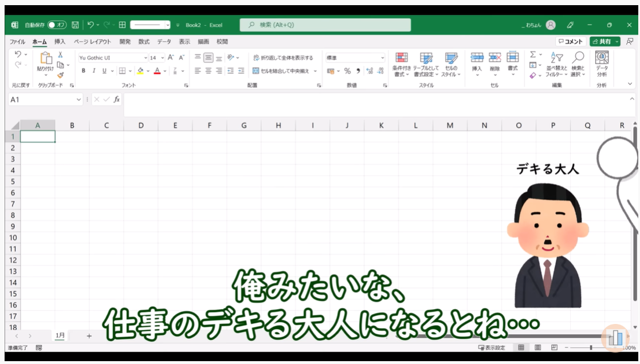Open the Yu Gothic UI font dropdown
The width and height of the screenshot is (640, 364).
pyautogui.click(x=112, y=58)
